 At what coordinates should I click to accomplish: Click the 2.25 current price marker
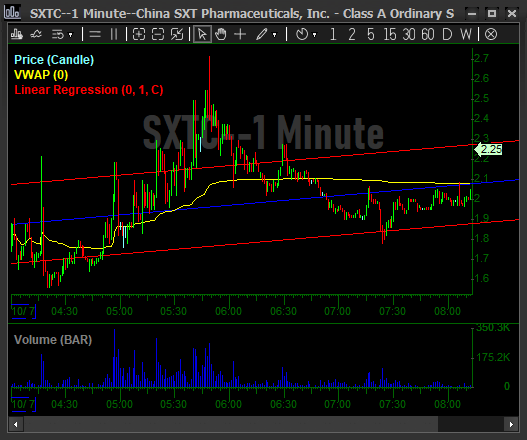(488, 149)
